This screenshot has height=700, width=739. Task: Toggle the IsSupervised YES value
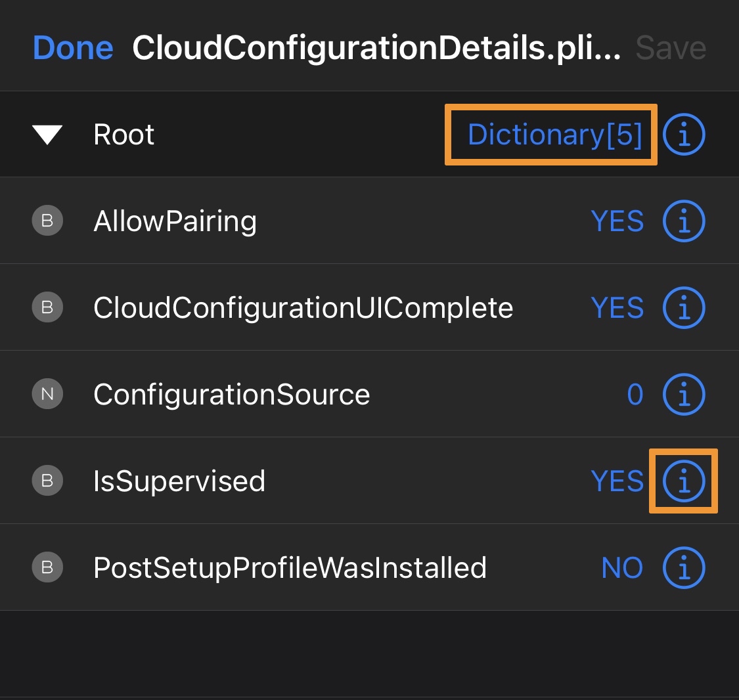point(617,481)
